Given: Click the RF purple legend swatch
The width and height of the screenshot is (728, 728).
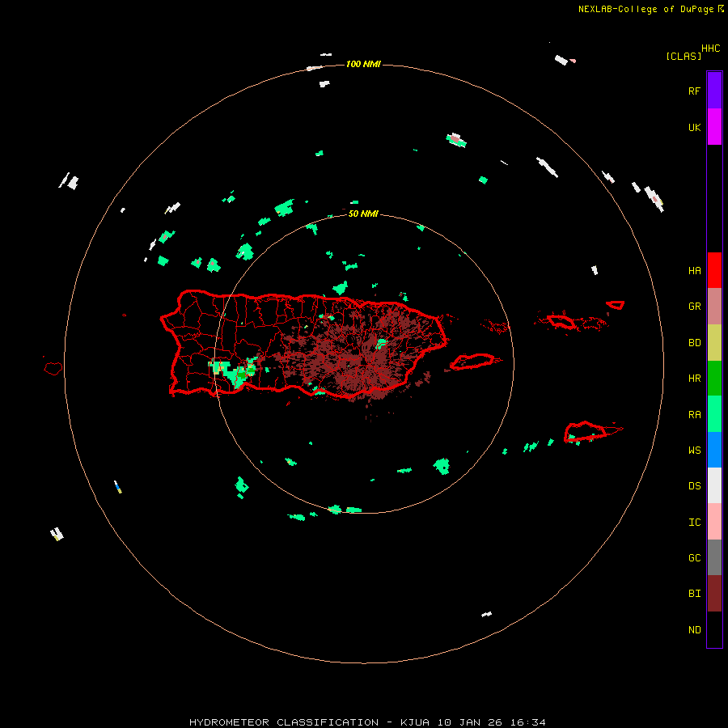Looking at the screenshot, I should pos(714,91).
